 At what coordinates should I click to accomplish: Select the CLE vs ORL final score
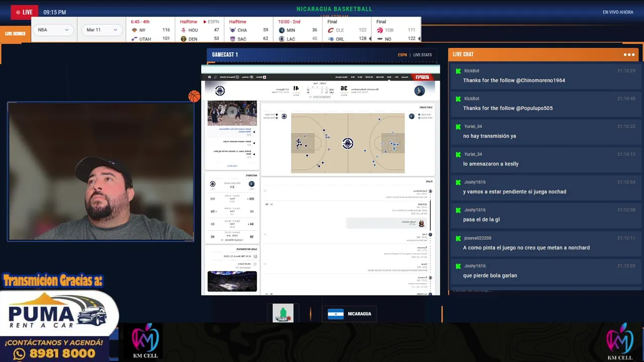coord(347,30)
